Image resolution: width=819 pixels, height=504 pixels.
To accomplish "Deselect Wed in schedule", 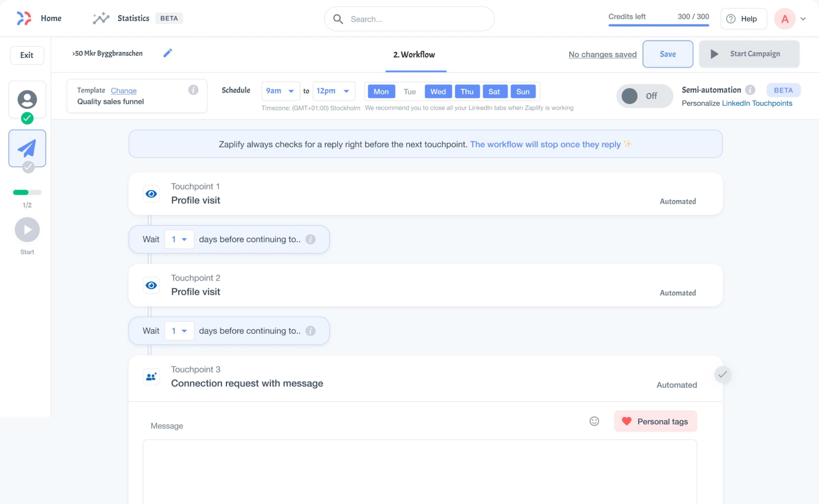I will click(438, 91).
